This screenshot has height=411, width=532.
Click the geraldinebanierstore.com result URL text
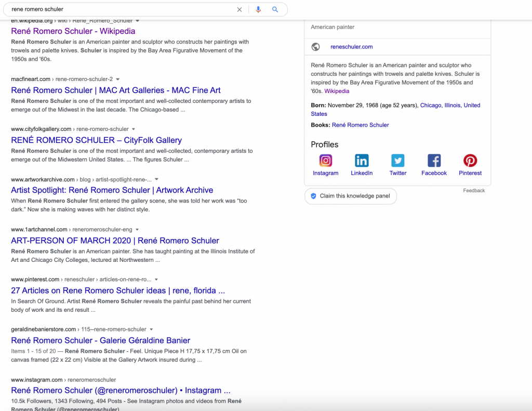click(44, 329)
